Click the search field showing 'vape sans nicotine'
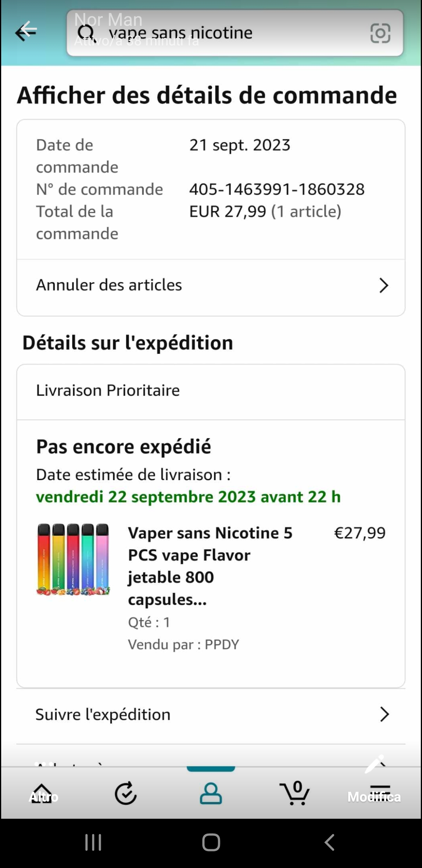Viewport: 422px width, 868px height. [219, 33]
